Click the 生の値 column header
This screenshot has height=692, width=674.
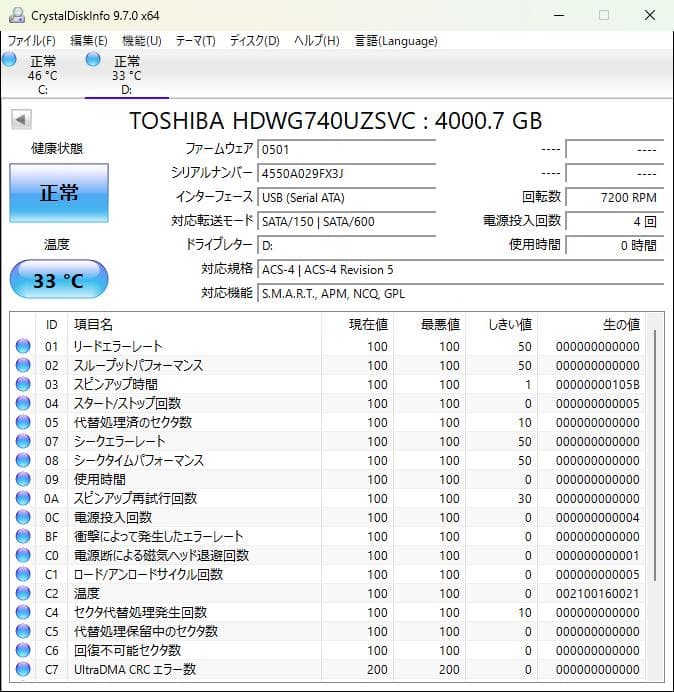621,325
